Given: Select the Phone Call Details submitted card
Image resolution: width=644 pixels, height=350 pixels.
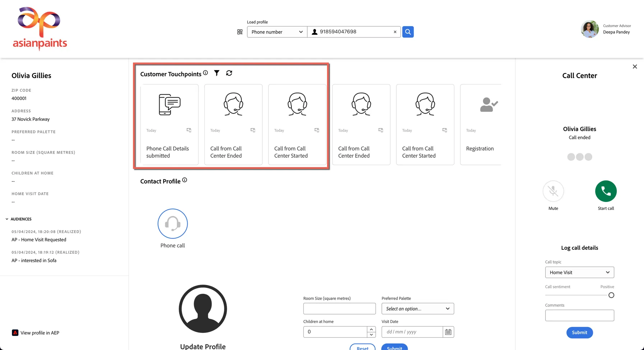Looking at the screenshot, I should pos(170,125).
